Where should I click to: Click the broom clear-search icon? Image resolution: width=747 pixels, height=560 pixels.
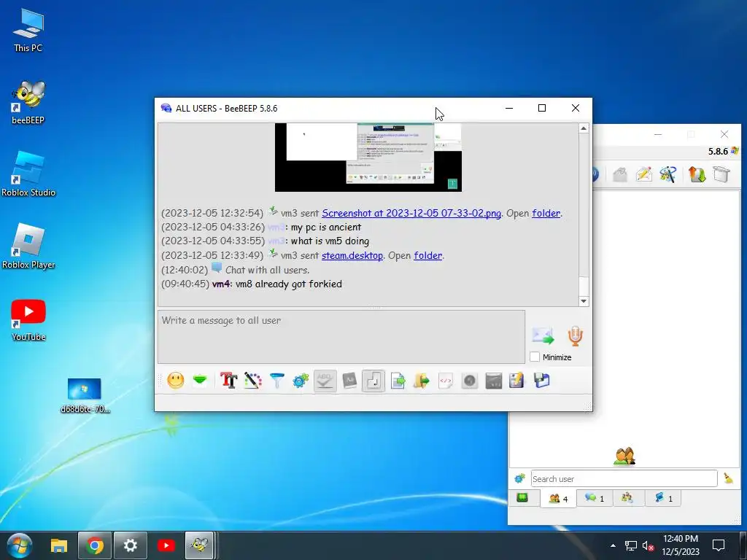tap(729, 478)
